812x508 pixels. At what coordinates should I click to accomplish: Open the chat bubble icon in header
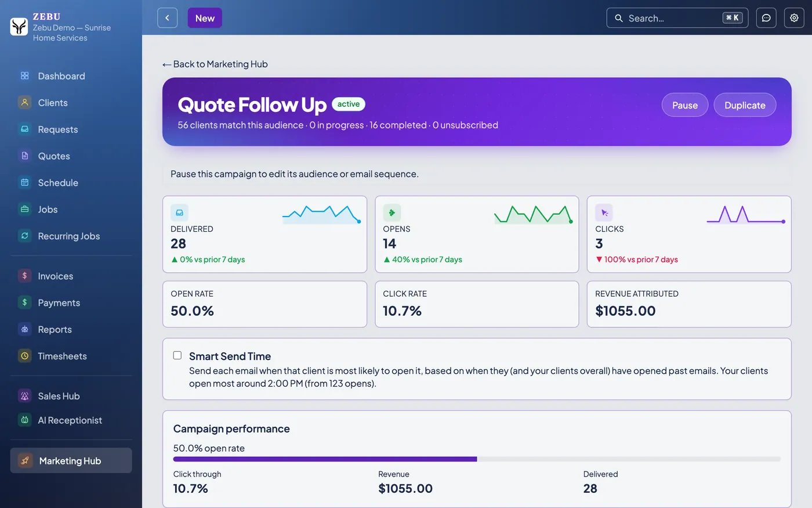point(766,18)
